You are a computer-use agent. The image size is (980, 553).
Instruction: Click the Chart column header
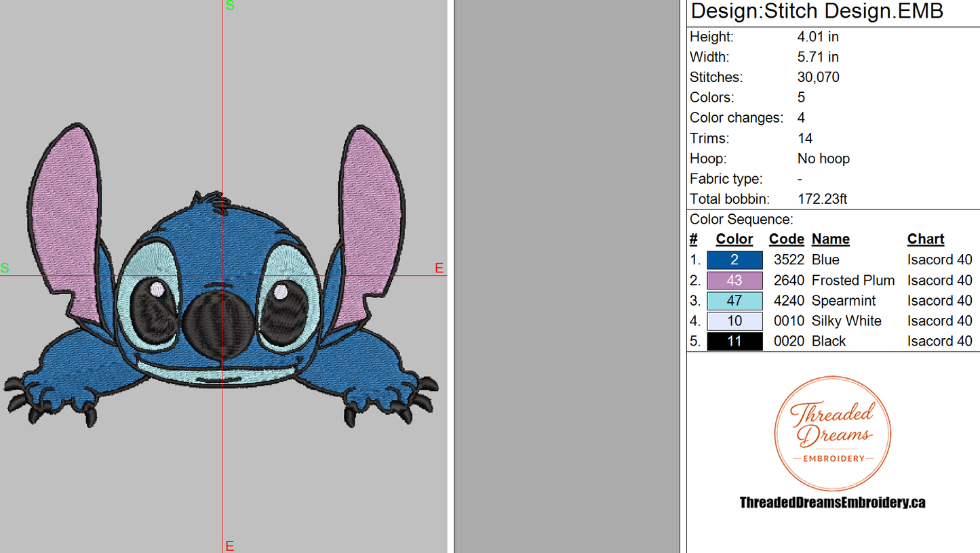926,239
